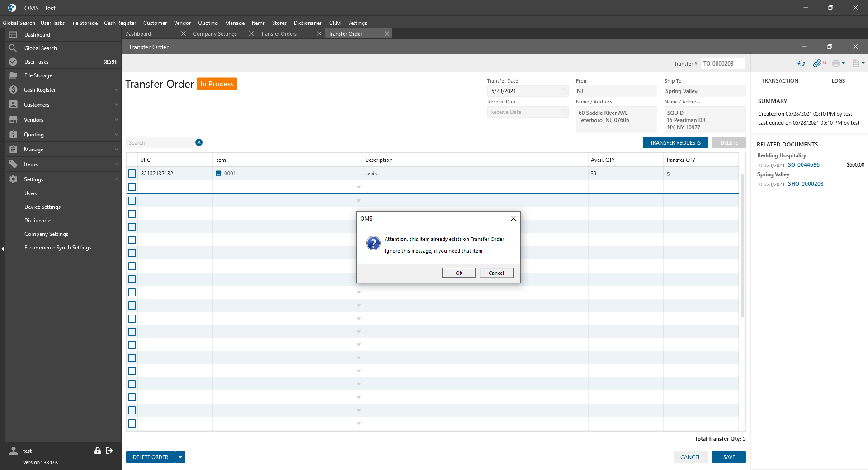Check the box for UPC 32132132132 row
The height and width of the screenshot is (470, 868).
click(132, 174)
